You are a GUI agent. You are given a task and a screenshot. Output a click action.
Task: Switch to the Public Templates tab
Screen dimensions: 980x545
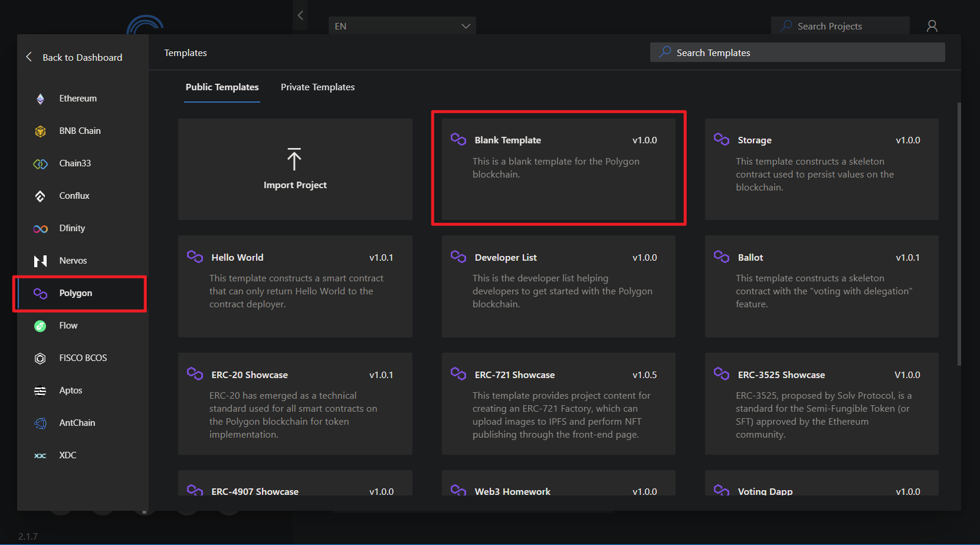click(x=222, y=87)
